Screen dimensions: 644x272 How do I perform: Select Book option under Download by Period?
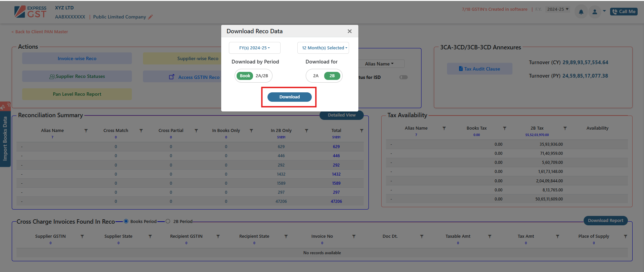245,76
